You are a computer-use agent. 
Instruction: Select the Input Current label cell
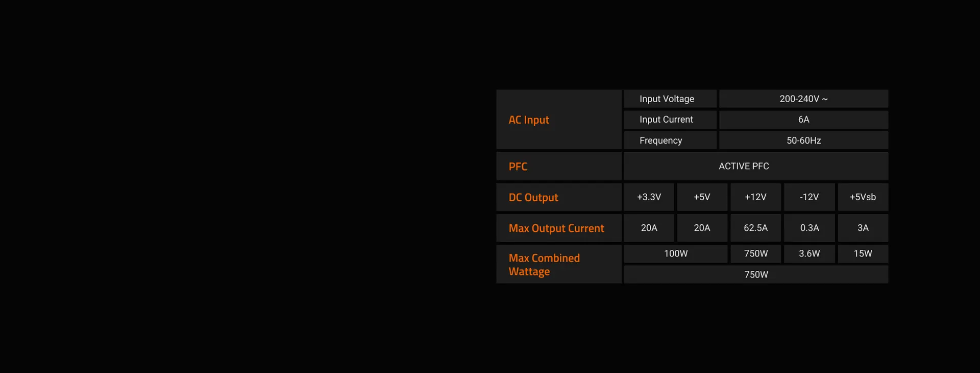coord(670,120)
